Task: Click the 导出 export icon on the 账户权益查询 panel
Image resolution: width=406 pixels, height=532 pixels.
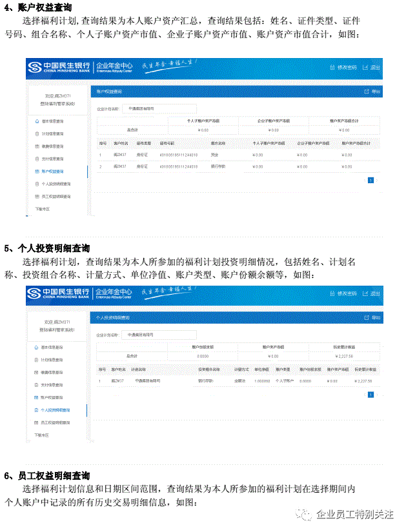Action: (367, 92)
